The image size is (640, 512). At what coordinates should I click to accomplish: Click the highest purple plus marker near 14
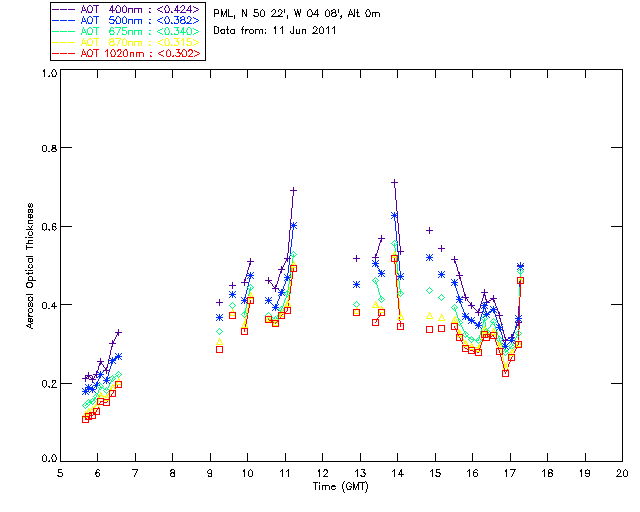pyautogui.click(x=394, y=183)
